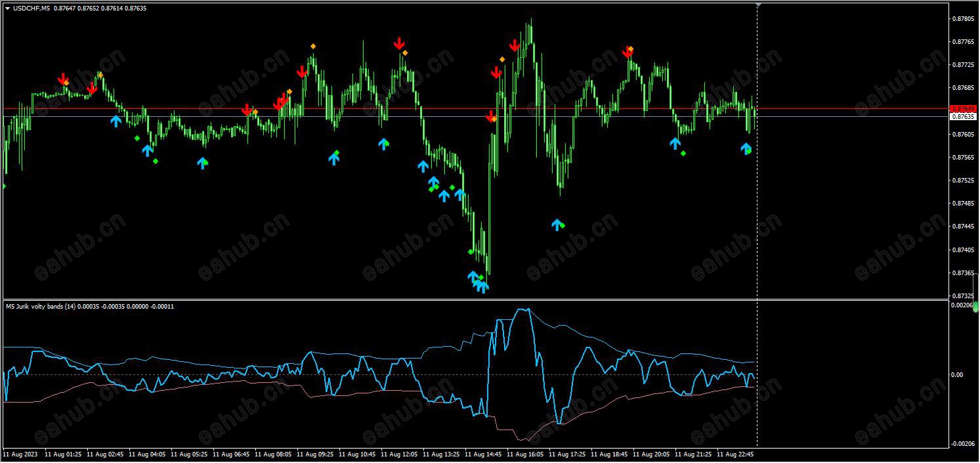
Task: Click the white 0.87635 current price tag
Action: (x=964, y=117)
